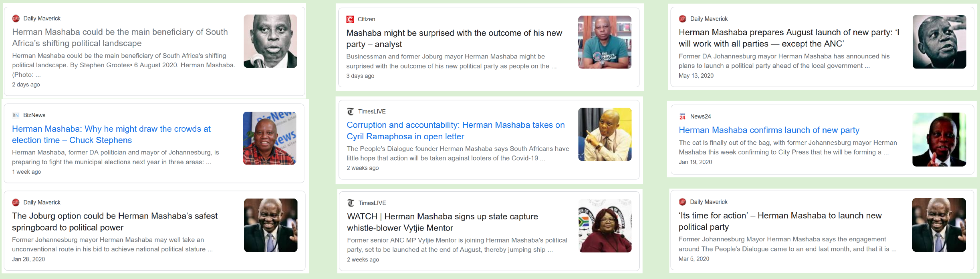The width and height of the screenshot is (980, 279).
Task: Click the BizNews source logo icon
Action: 16,115
